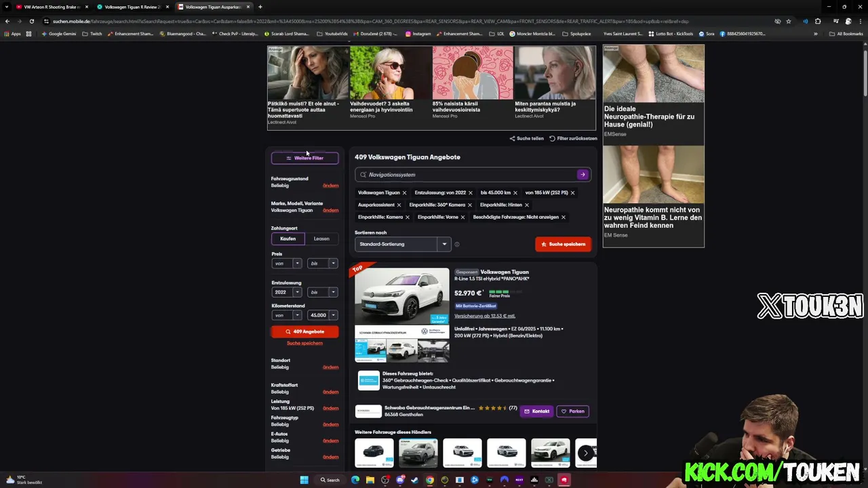Screen dimensions: 868x488
Task: Open the first dealer vehicle thumbnail
Action: pyautogui.click(x=374, y=453)
